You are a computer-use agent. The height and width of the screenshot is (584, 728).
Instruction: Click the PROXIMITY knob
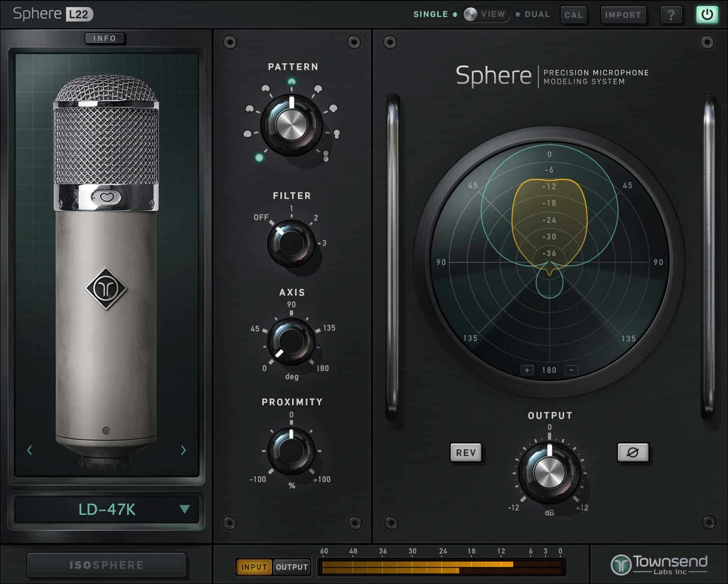(x=291, y=451)
